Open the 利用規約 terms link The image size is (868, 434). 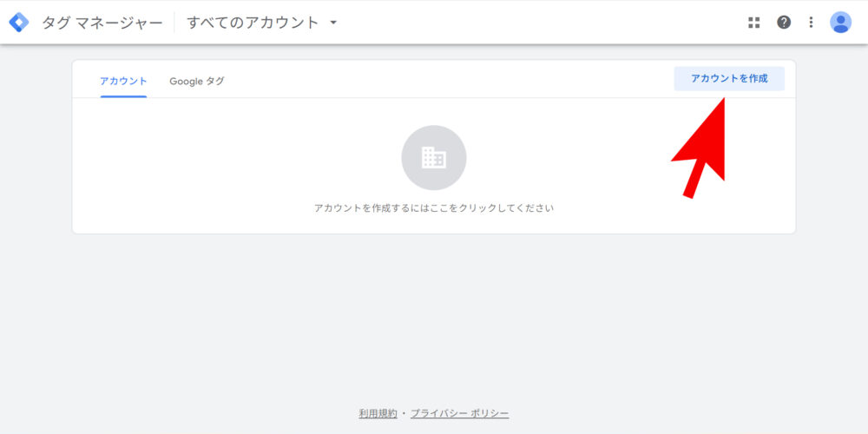point(378,413)
